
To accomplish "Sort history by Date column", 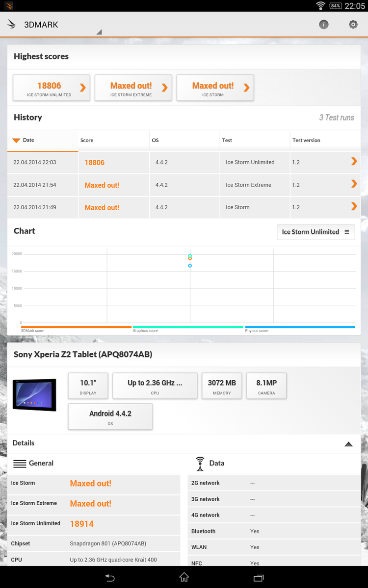I will [x=43, y=141].
